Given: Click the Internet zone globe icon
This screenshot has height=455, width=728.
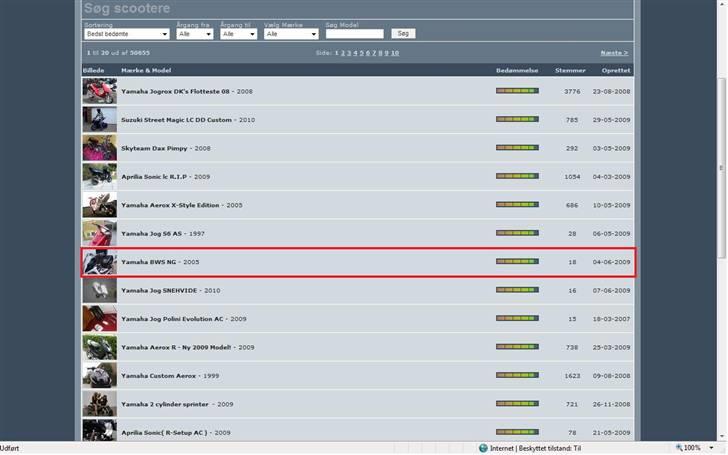Looking at the screenshot, I should pyautogui.click(x=484, y=448).
